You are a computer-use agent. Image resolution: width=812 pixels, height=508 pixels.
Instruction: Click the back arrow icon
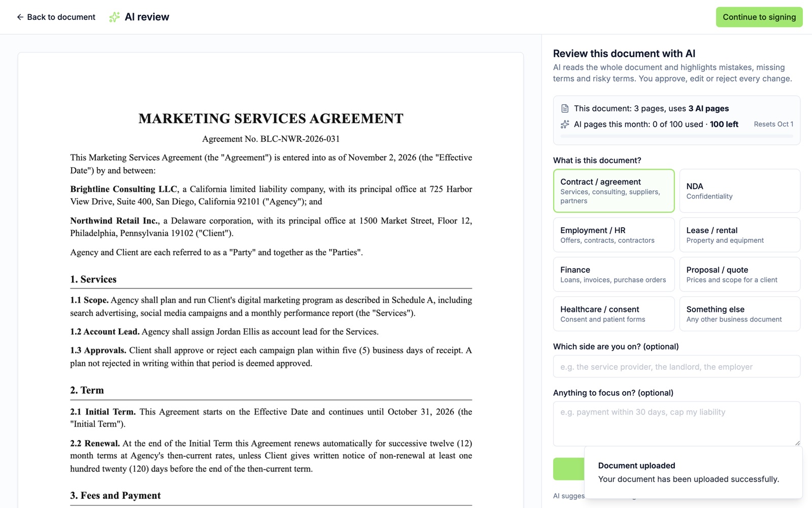tap(20, 17)
